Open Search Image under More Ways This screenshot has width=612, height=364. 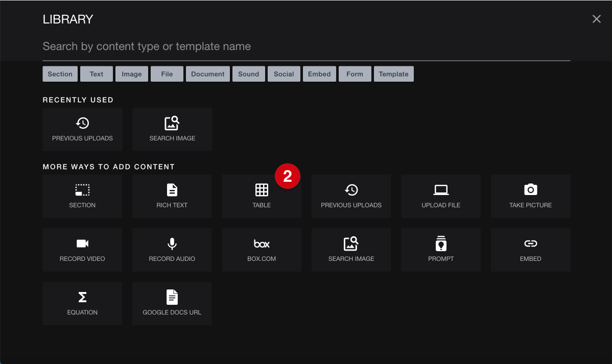coord(351,250)
